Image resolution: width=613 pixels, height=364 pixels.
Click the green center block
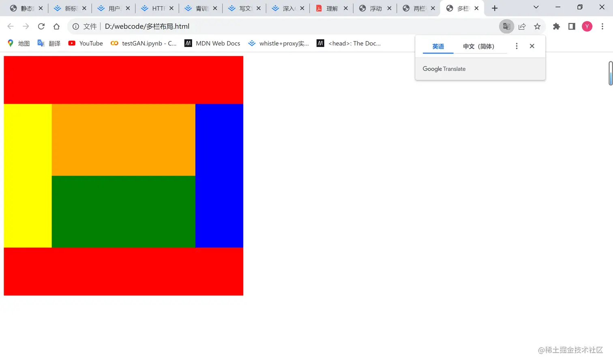click(x=124, y=212)
